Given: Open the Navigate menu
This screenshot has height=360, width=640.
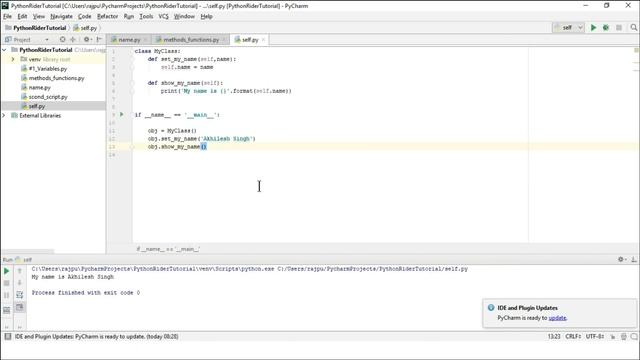Looking at the screenshot, I should coord(61,16).
